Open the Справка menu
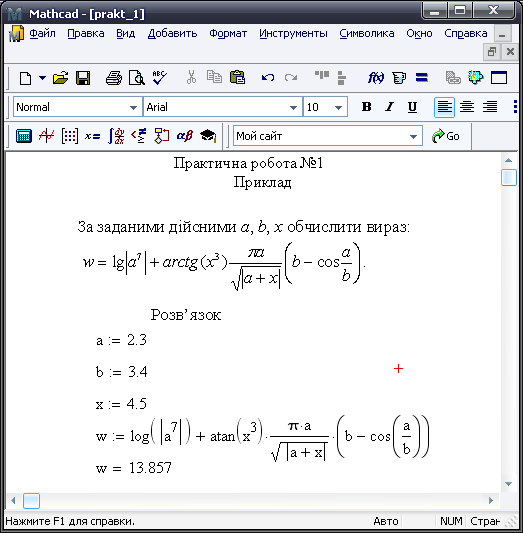The width and height of the screenshot is (523, 533). tap(466, 33)
